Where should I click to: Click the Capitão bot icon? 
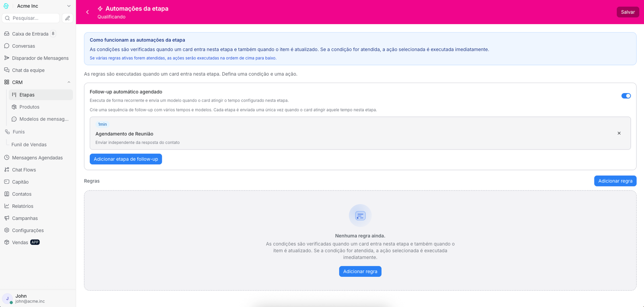(7, 182)
